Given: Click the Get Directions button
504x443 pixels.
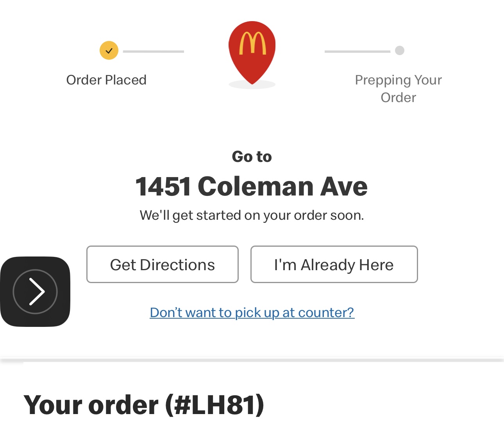Looking at the screenshot, I should pyautogui.click(x=162, y=264).
